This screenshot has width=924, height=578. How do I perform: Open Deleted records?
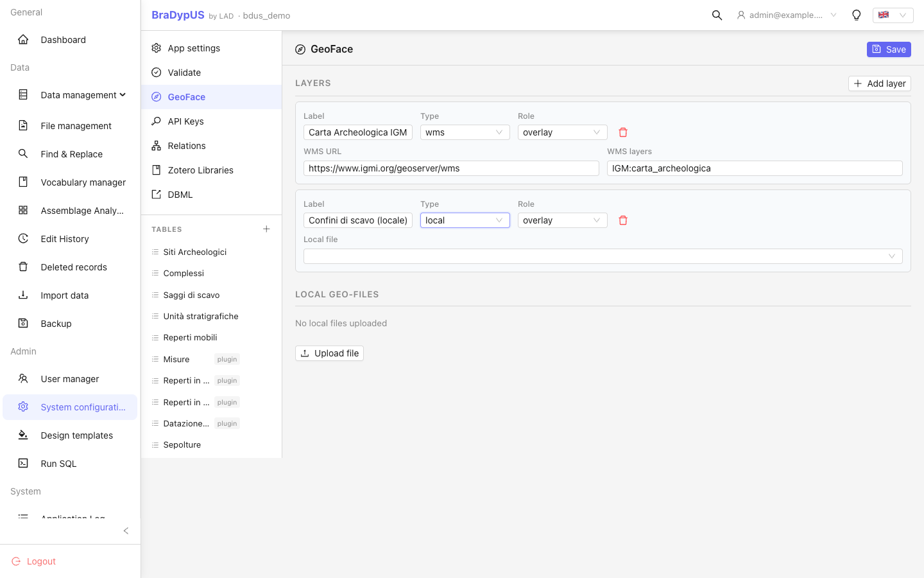(x=70, y=267)
